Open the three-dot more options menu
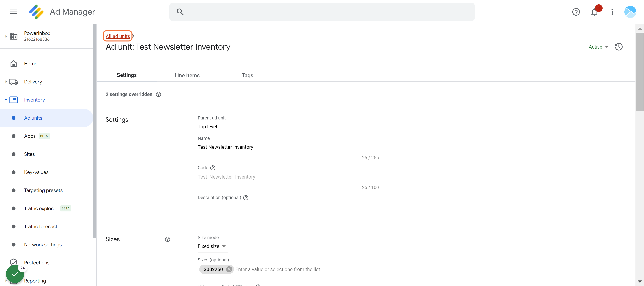644x286 pixels. (x=612, y=12)
